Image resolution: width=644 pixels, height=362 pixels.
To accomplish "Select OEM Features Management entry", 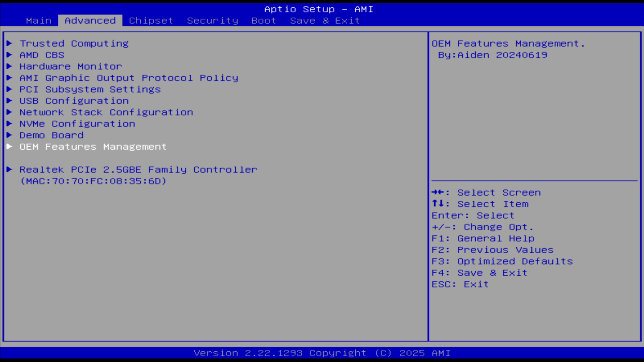I will (x=93, y=147).
